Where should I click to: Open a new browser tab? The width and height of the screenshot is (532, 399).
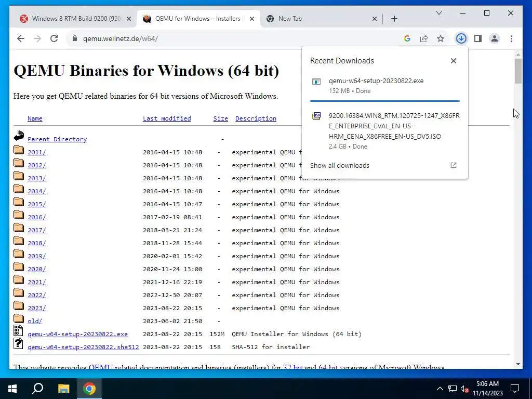(394, 19)
